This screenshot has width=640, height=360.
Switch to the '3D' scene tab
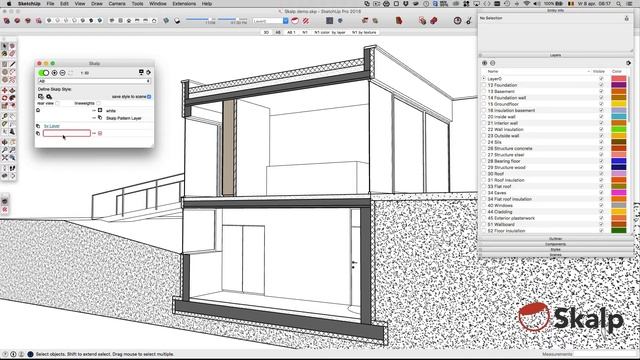coord(266,32)
